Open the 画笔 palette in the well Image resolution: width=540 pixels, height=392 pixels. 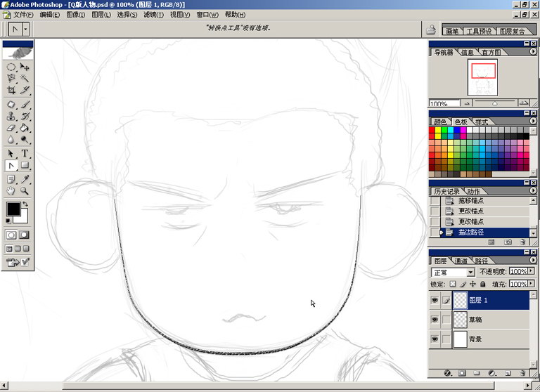tap(451, 31)
